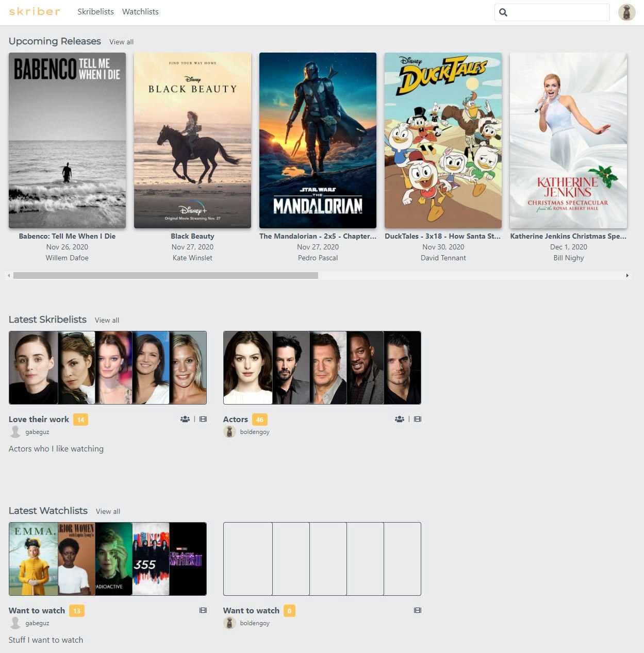Image resolution: width=644 pixels, height=653 pixels.
Task: Click the 13 count badge
Action: [x=77, y=611]
